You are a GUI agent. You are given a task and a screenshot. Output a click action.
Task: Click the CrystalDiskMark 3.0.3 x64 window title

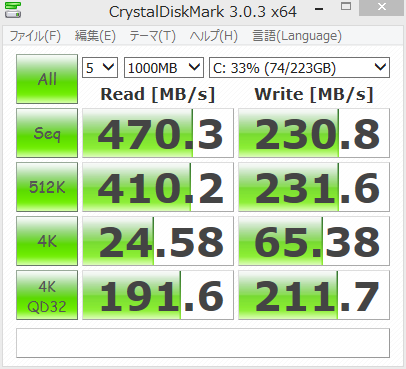coord(203,12)
